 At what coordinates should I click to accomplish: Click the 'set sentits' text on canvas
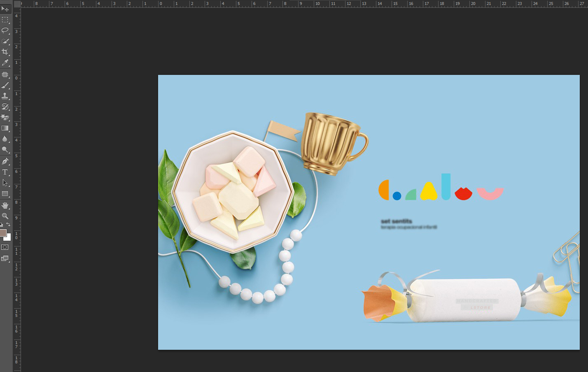[396, 221]
